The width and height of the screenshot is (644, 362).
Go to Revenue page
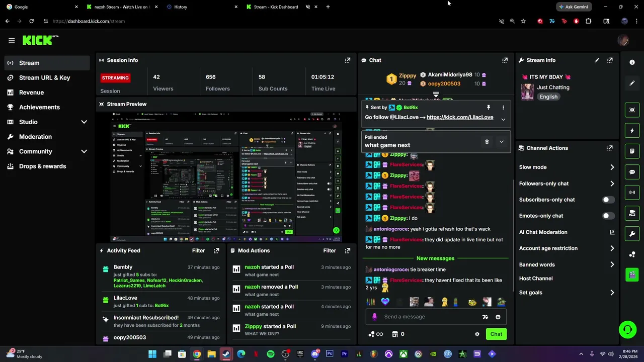47,93
